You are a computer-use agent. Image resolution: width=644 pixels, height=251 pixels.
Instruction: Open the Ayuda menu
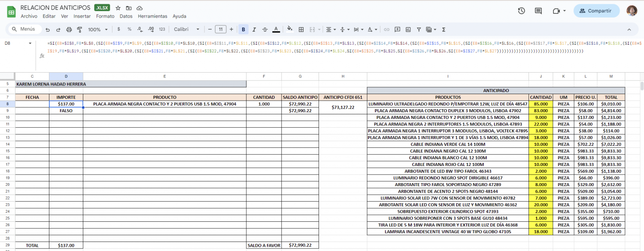pos(179,16)
